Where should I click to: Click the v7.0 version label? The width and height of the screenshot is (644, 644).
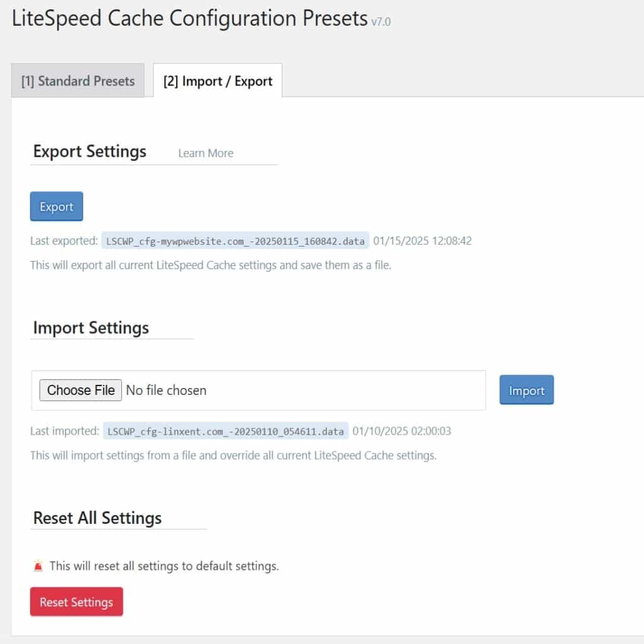381,21
